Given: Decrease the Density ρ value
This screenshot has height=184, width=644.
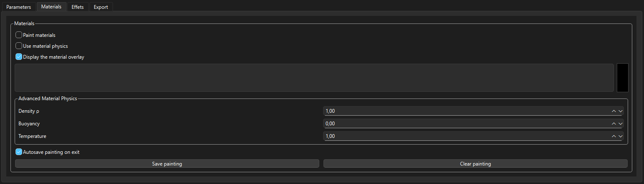Looking at the screenshot, I should click(x=621, y=111).
